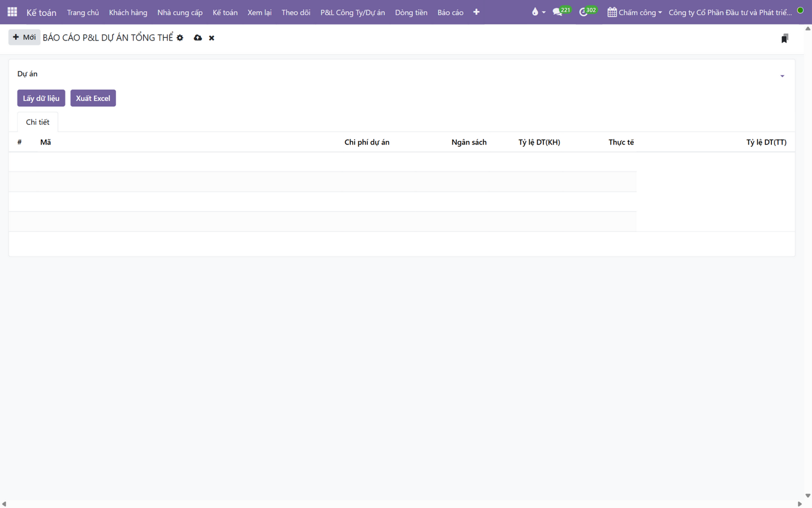Open the Báo cáo menu

tap(450, 12)
